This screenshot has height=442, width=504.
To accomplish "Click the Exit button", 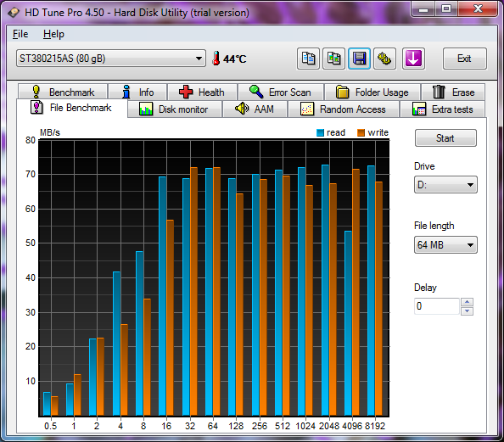I will (464, 59).
